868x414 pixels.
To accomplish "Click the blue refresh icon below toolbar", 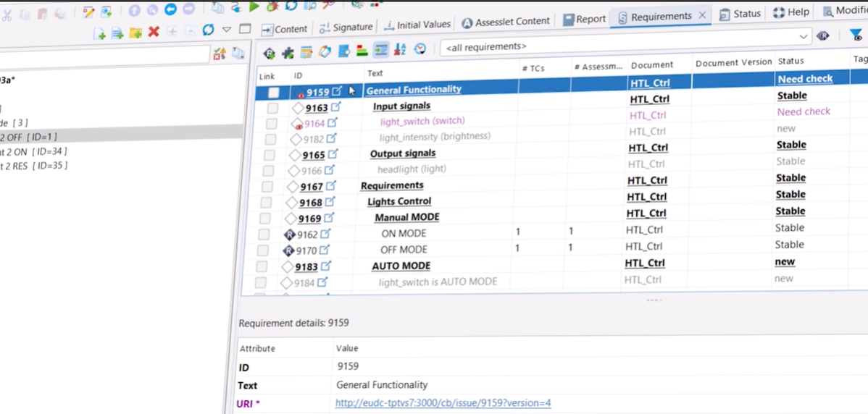I will coord(208,29).
